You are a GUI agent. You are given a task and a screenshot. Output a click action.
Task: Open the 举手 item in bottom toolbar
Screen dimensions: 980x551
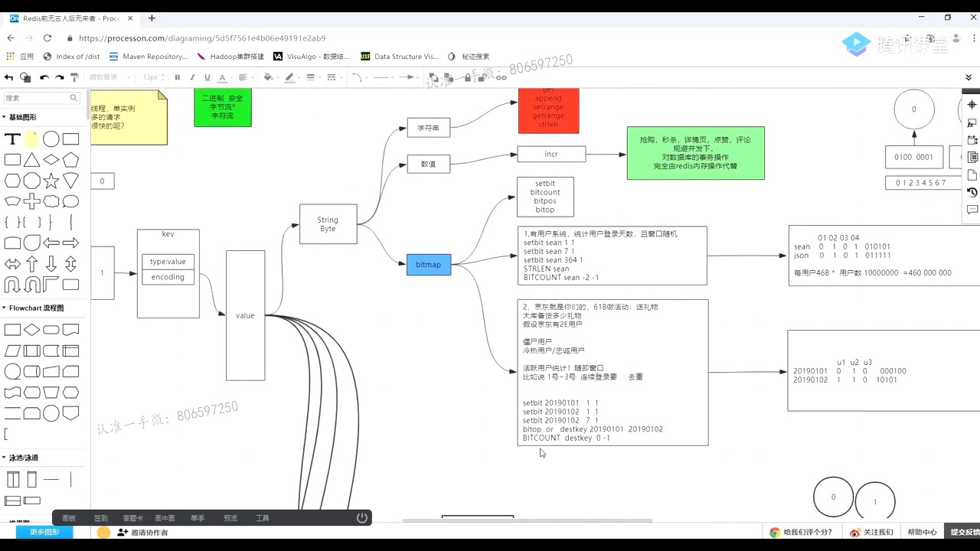pos(198,518)
